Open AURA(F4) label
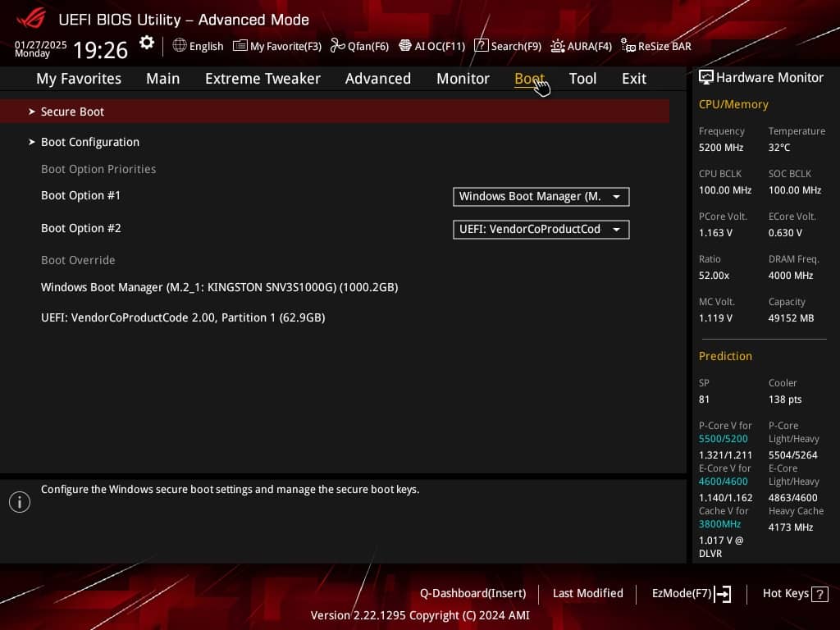 coord(589,46)
